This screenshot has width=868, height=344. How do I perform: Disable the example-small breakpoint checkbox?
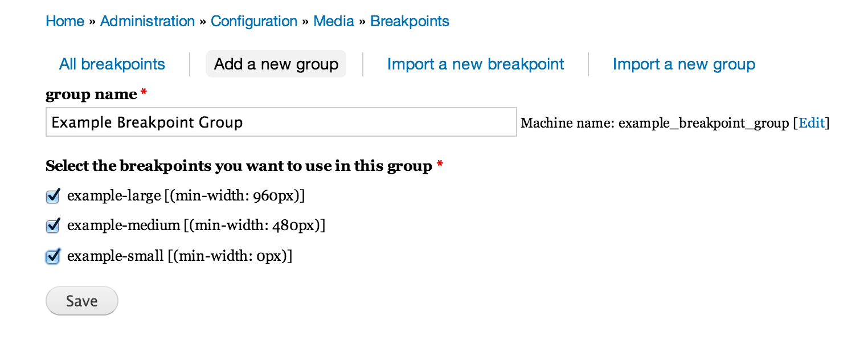click(53, 257)
